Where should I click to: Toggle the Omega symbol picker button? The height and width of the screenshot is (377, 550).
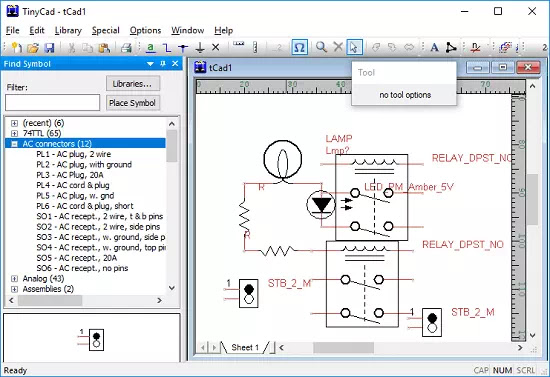click(x=300, y=47)
